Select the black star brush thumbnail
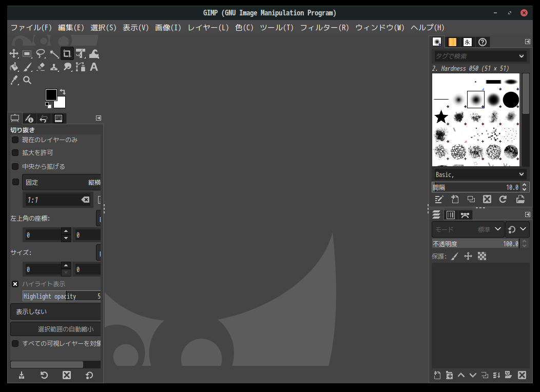The width and height of the screenshot is (540, 392). pyautogui.click(x=441, y=117)
